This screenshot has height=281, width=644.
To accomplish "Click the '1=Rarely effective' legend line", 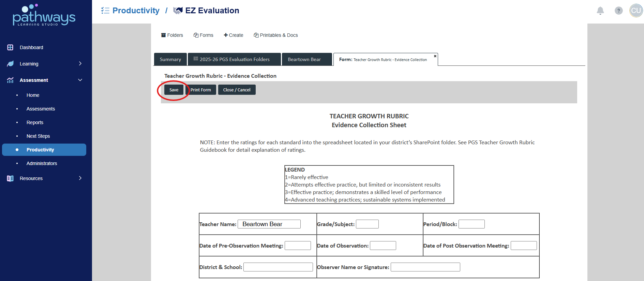I will (306, 177).
